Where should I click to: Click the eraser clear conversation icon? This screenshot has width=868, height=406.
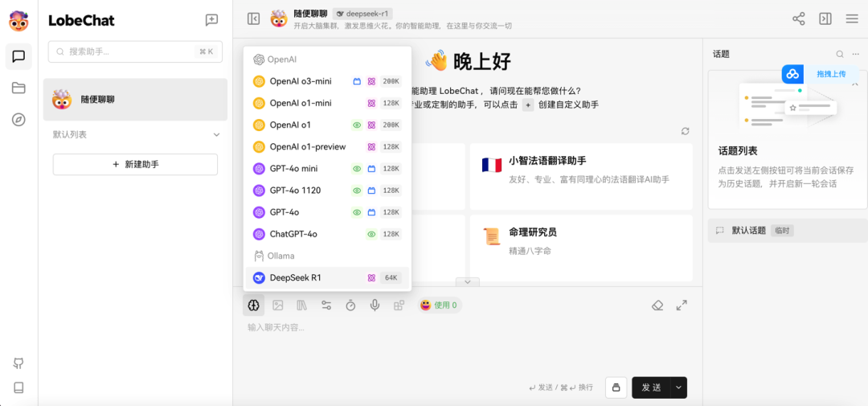[x=657, y=306]
